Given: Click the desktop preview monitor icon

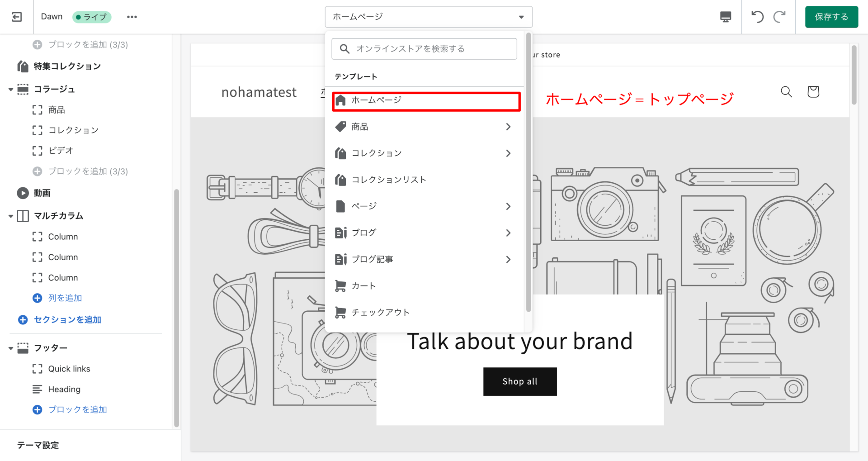Looking at the screenshot, I should pos(725,17).
